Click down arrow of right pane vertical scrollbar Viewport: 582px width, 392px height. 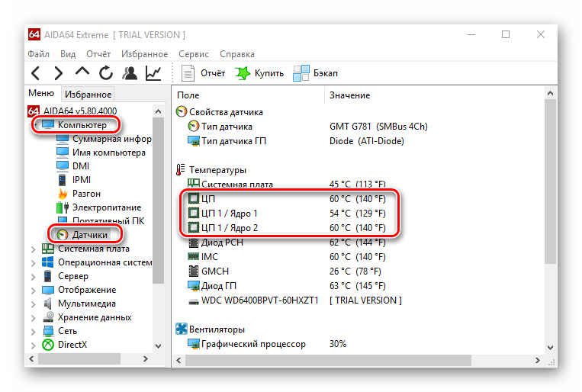coord(551,348)
